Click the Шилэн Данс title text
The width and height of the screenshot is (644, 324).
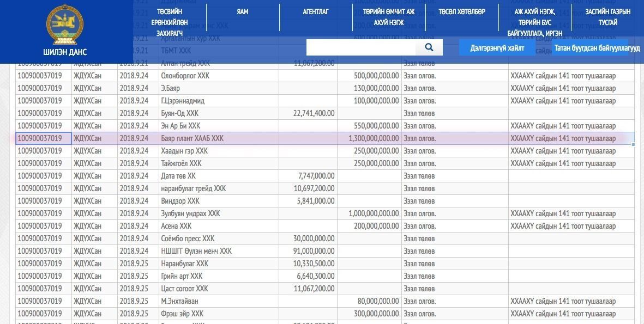[x=65, y=52]
